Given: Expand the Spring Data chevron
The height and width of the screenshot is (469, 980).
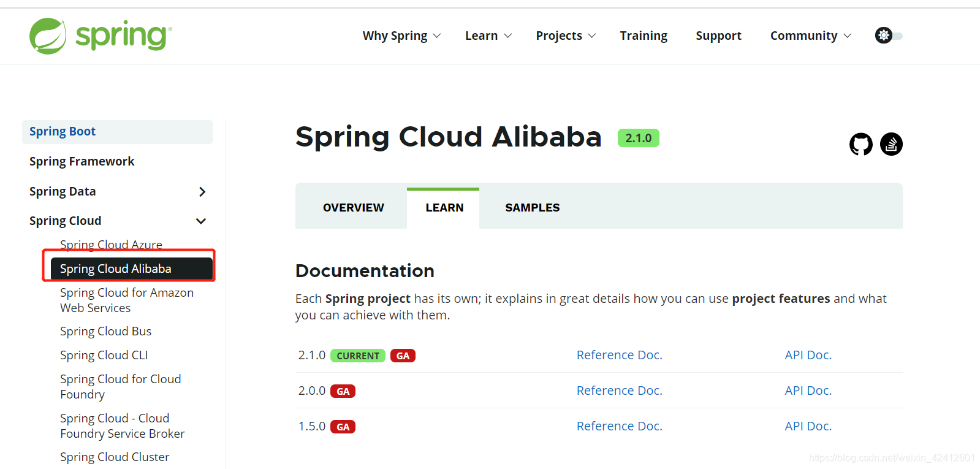Looking at the screenshot, I should pos(202,192).
